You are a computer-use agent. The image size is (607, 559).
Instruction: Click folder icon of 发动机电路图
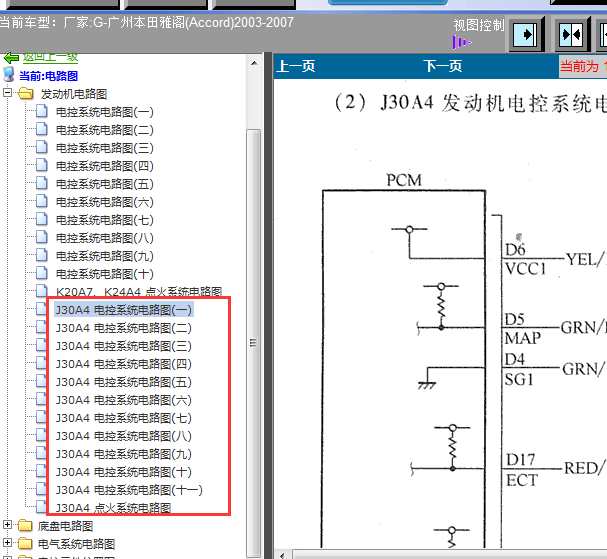26,93
